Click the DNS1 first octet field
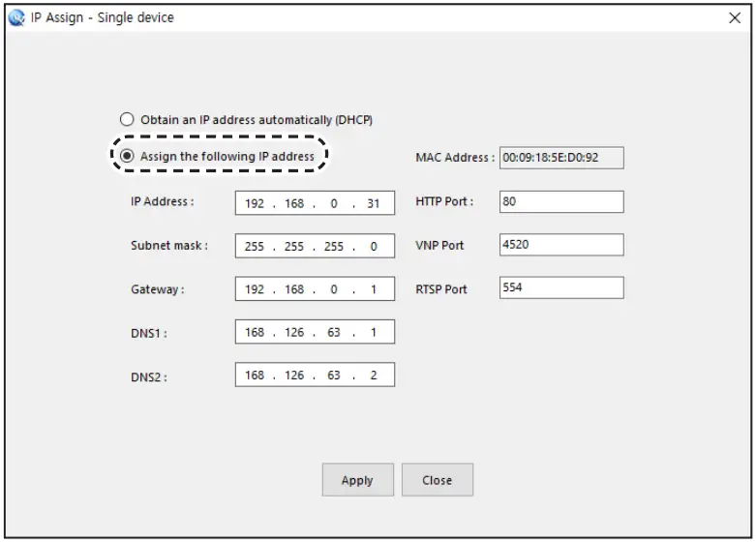 pyautogui.click(x=255, y=332)
